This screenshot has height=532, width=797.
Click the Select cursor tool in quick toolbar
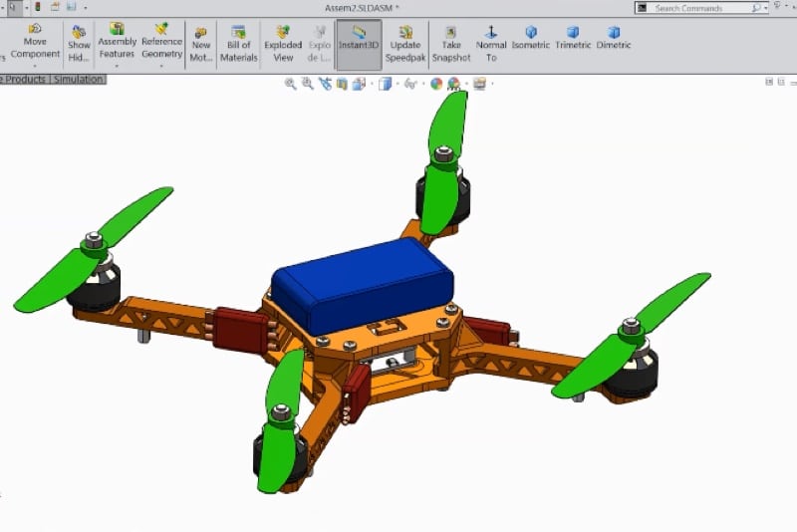point(14,7)
